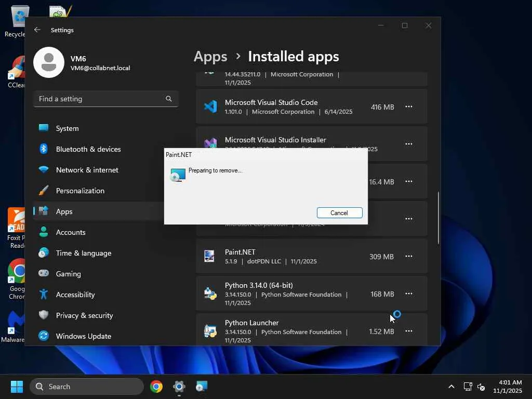Screen dimensions: 532x399
Task: Select the Apps category
Action: point(98,211)
